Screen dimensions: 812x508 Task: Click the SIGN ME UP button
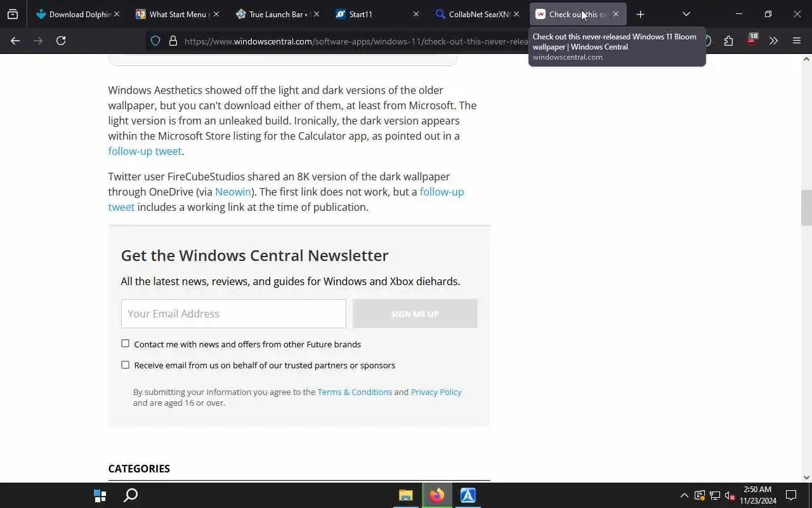pyautogui.click(x=415, y=314)
